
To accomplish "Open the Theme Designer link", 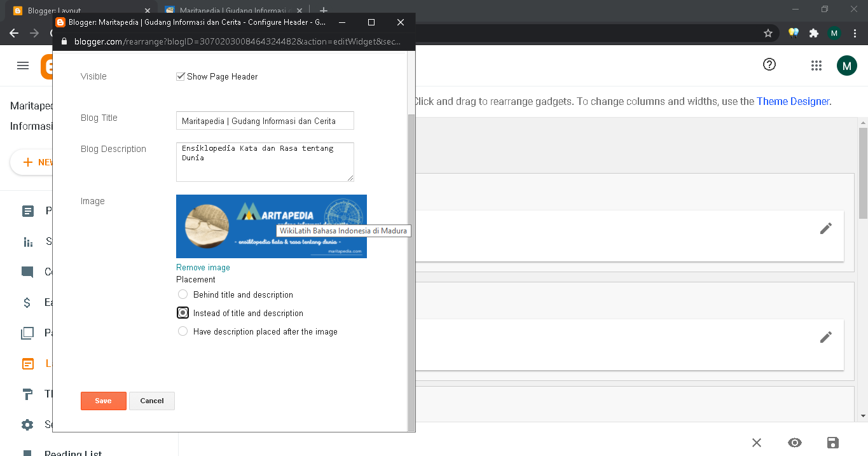I will tap(792, 101).
